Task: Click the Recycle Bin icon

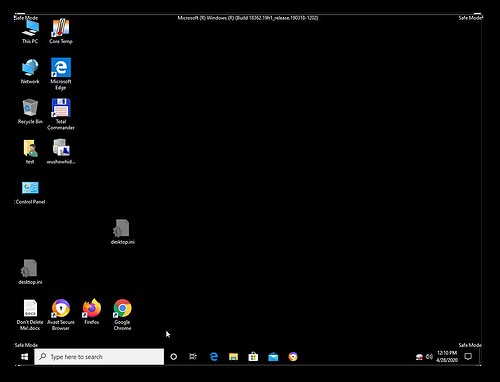Action: [30, 111]
